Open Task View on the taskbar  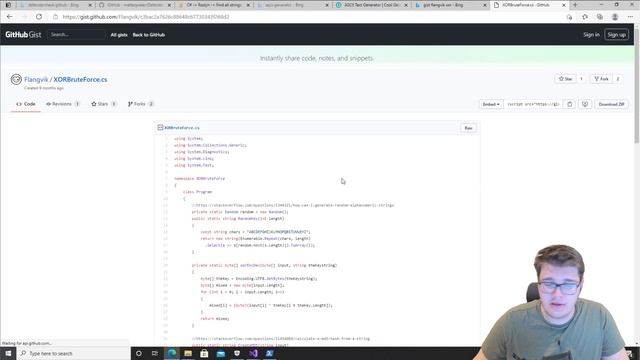coord(155,353)
